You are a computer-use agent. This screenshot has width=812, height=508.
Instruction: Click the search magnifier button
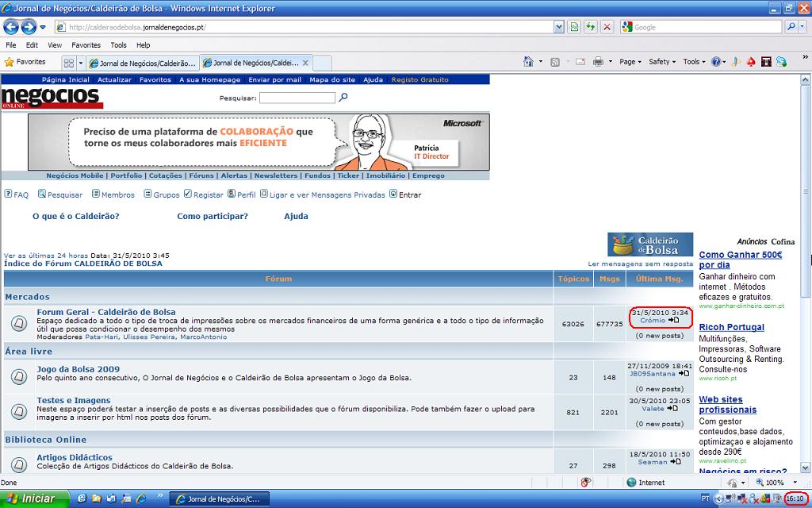(x=791, y=27)
